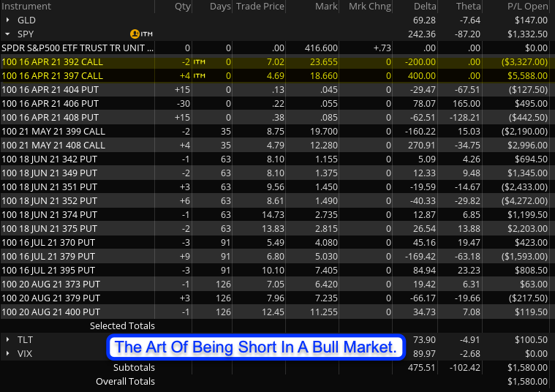
Task: Sort by the Mrk Chng column header
Action: click(370, 7)
